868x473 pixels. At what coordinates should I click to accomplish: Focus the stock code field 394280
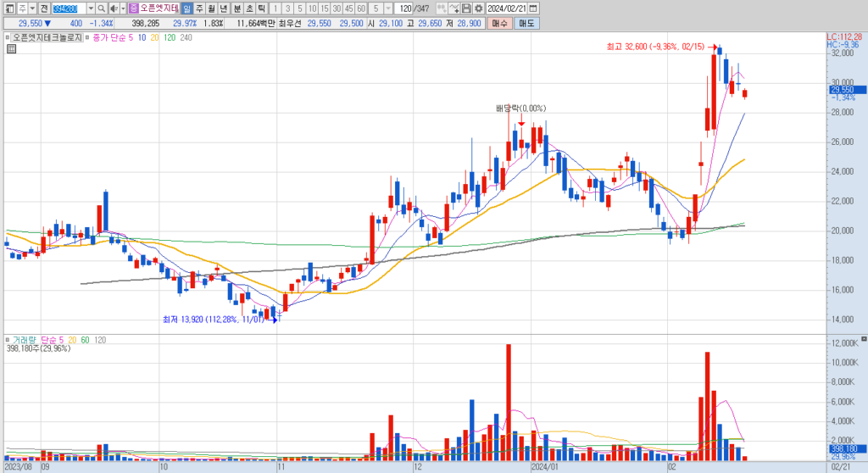tap(70, 8)
